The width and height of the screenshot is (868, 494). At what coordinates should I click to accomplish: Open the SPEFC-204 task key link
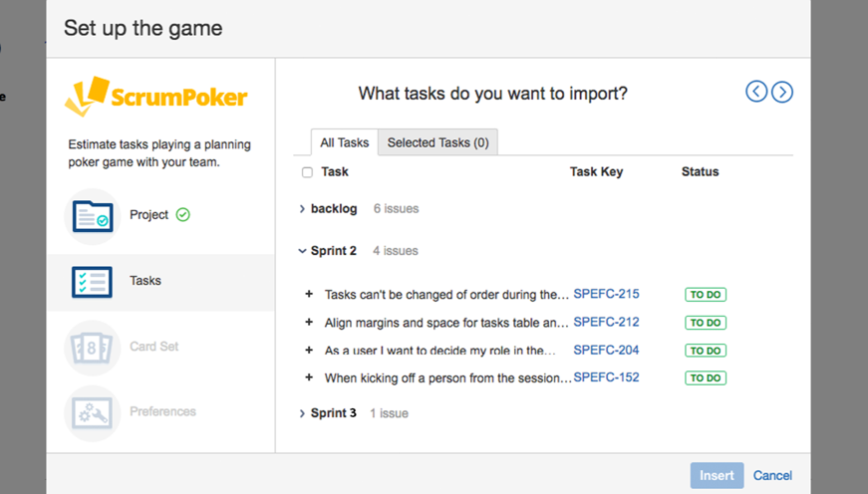[606, 351]
